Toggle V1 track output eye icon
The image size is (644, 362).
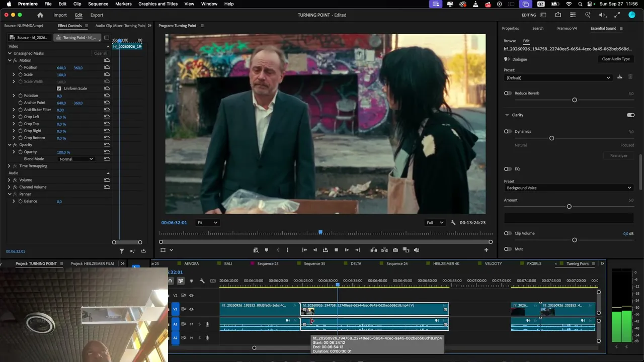(x=191, y=309)
